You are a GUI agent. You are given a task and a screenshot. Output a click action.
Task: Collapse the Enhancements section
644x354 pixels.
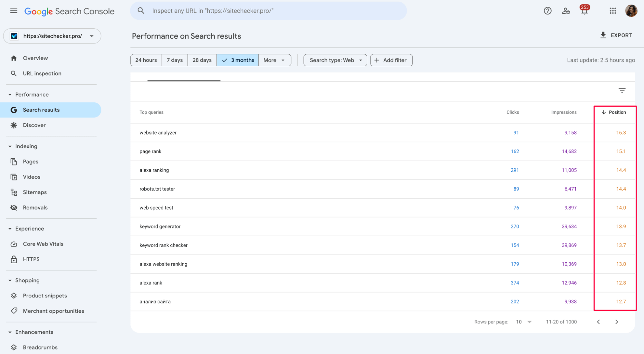(10, 332)
